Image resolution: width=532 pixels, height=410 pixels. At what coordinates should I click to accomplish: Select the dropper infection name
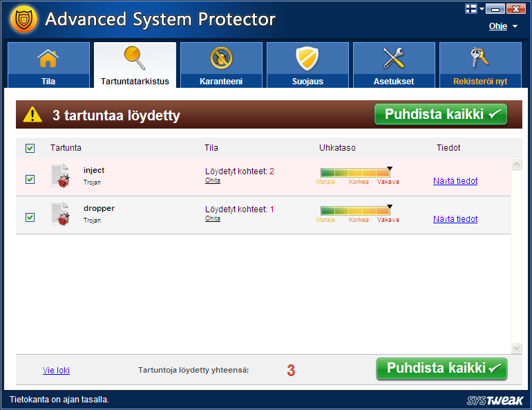point(99,208)
